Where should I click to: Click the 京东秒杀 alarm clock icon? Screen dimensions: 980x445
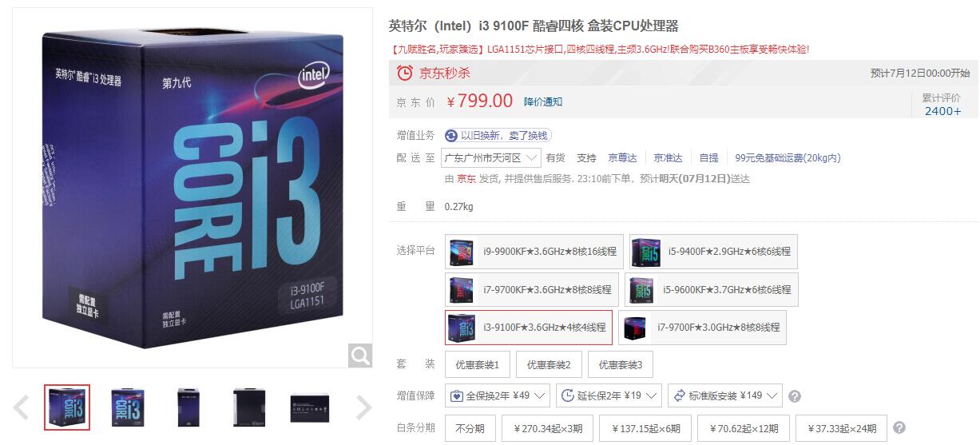coord(405,73)
